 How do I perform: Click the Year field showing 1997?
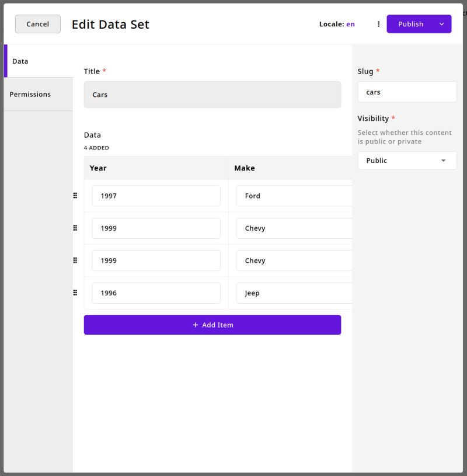(156, 196)
